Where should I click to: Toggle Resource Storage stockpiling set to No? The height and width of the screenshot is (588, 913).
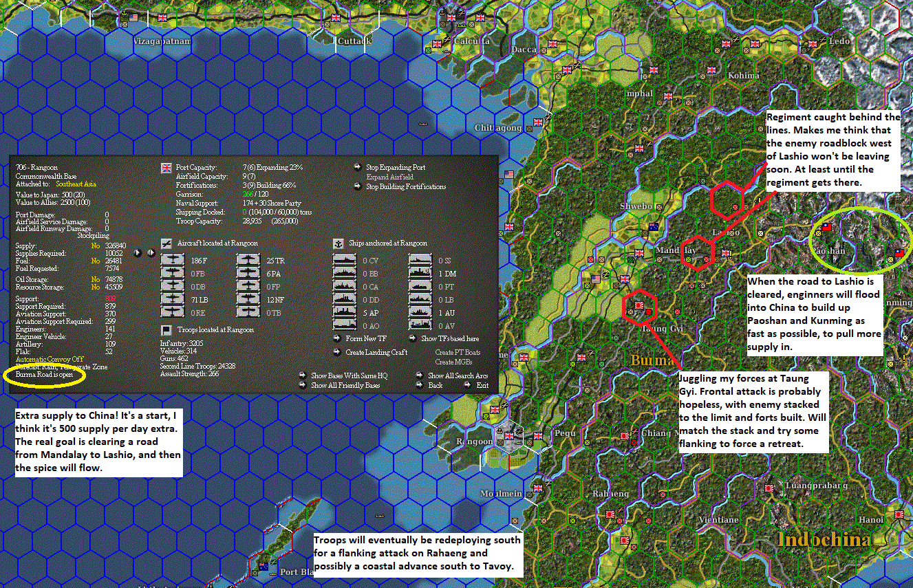(96, 287)
